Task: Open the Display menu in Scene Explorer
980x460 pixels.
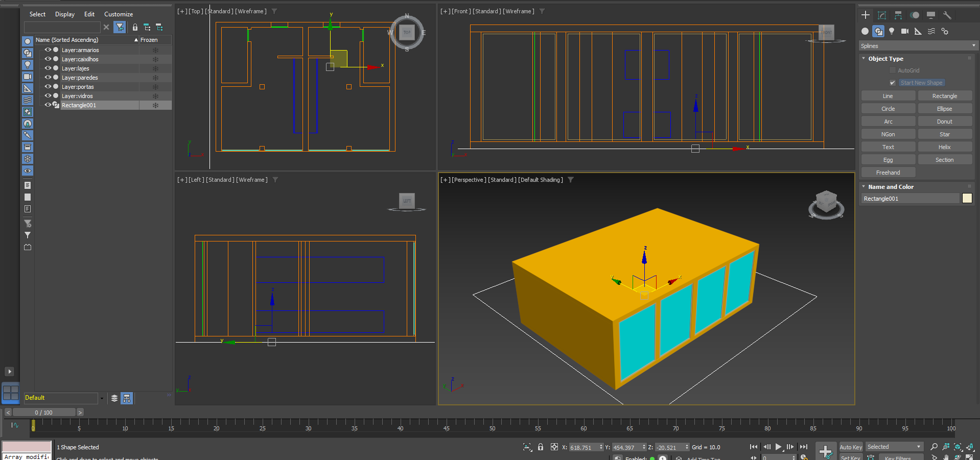Action: point(65,14)
